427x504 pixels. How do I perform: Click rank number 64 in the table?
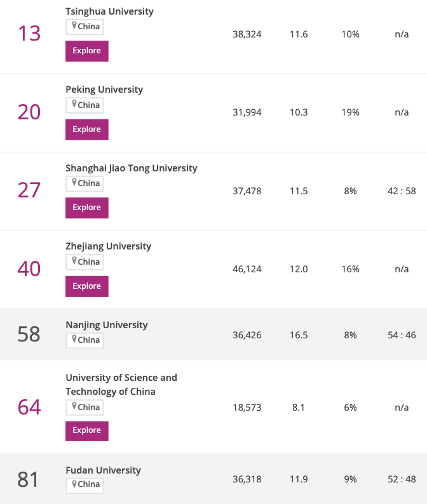click(x=29, y=408)
